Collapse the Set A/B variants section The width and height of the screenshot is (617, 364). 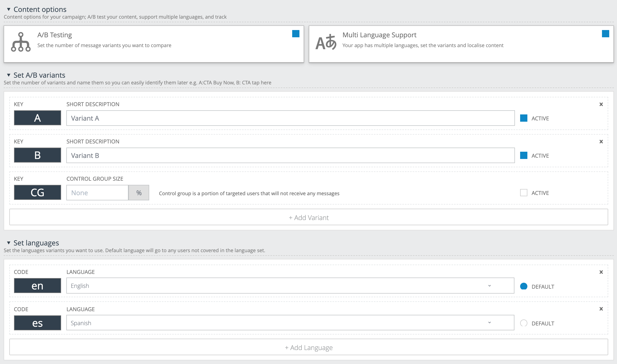pyautogui.click(x=9, y=75)
